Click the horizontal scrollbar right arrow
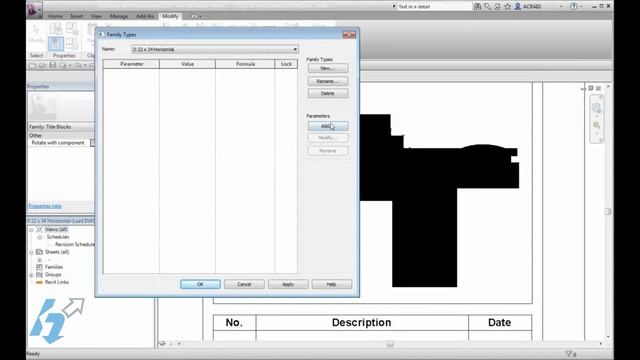640x360 pixels. (600, 344)
